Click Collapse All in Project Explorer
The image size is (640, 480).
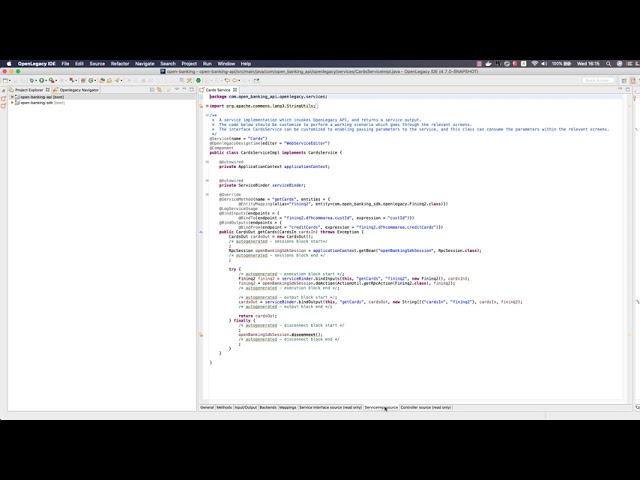click(152, 89)
